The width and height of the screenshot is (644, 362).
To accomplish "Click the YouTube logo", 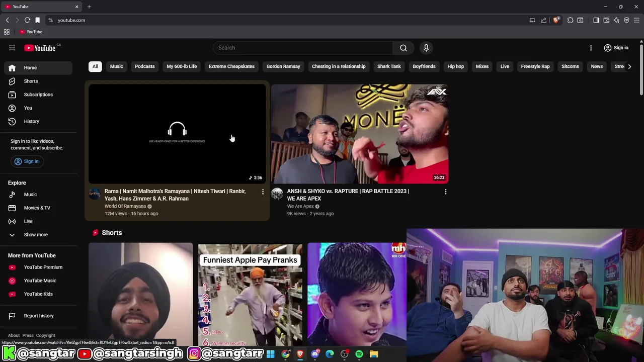I will [40, 48].
